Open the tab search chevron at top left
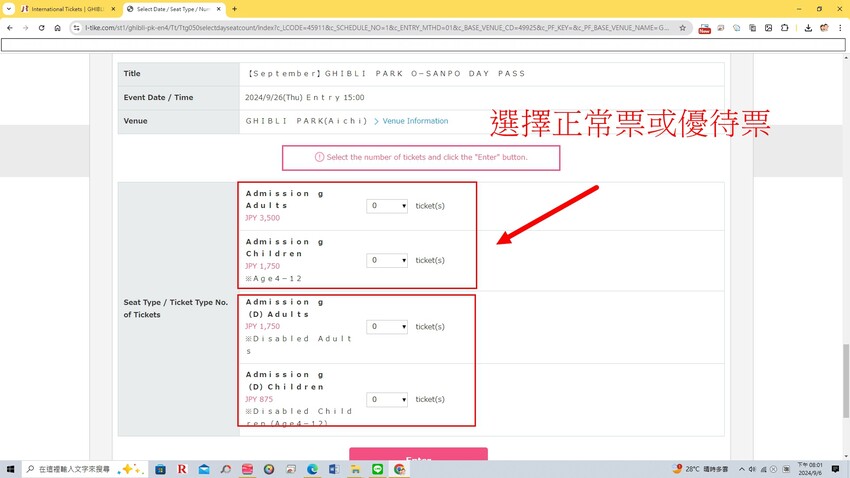 point(9,9)
